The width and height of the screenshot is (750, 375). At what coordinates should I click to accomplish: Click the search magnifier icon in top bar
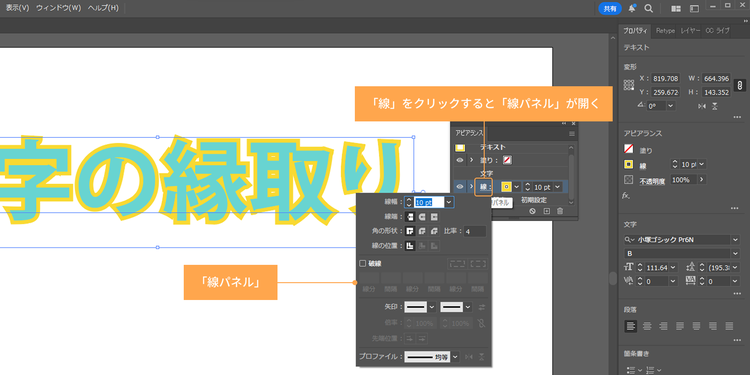pos(648,8)
